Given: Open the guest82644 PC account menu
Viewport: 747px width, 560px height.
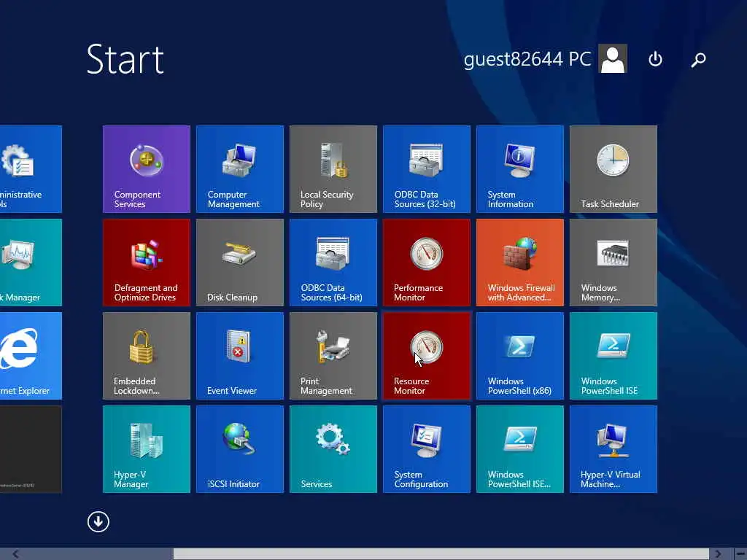Looking at the screenshot, I should click(546, 58).
